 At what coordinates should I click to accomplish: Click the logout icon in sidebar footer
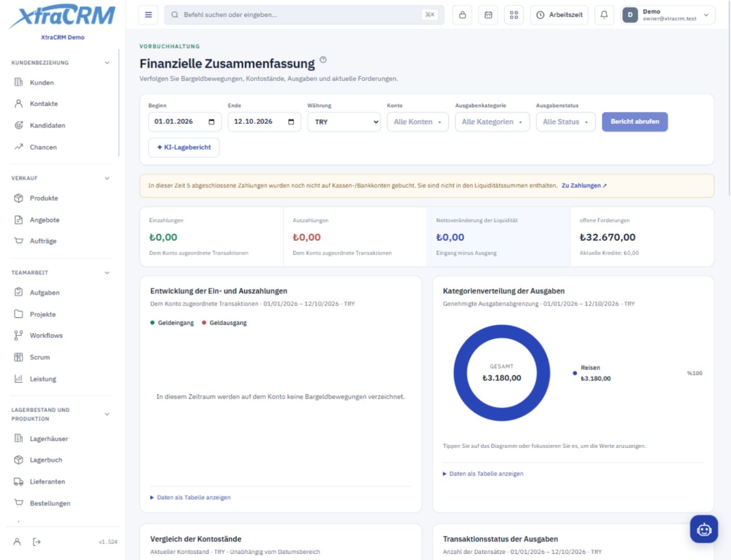point(37,542)
